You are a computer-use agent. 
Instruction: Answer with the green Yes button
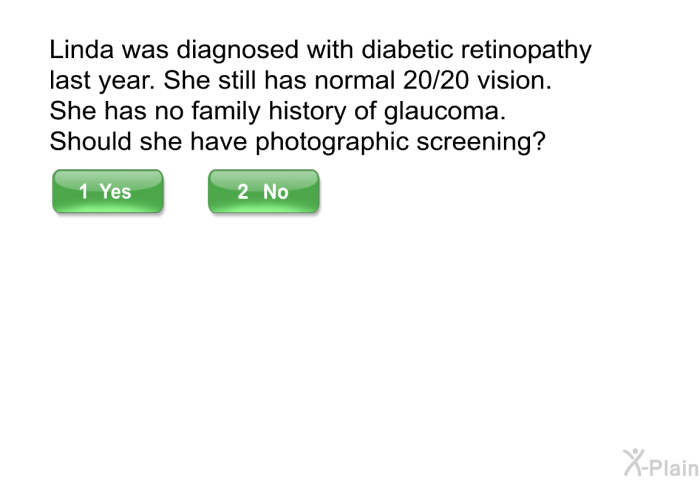pyautogui.click(x=108, y=191)
